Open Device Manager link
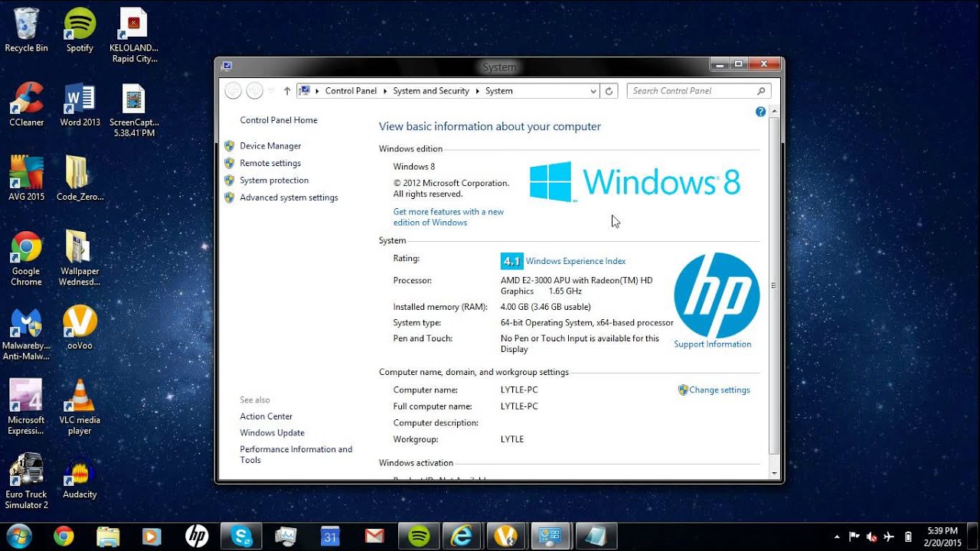 [x=270, y=146]
